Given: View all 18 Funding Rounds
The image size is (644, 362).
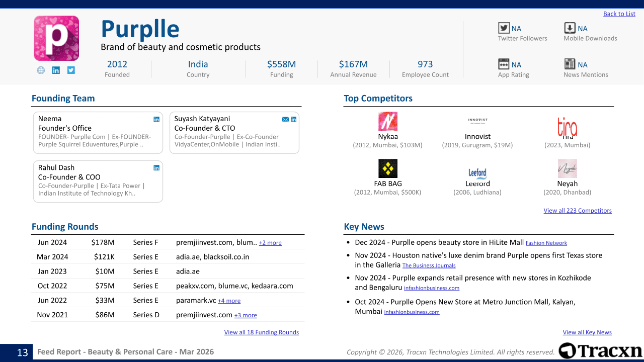Looking at the screenshot, I should pyautogui.click(x=261, y=332).
